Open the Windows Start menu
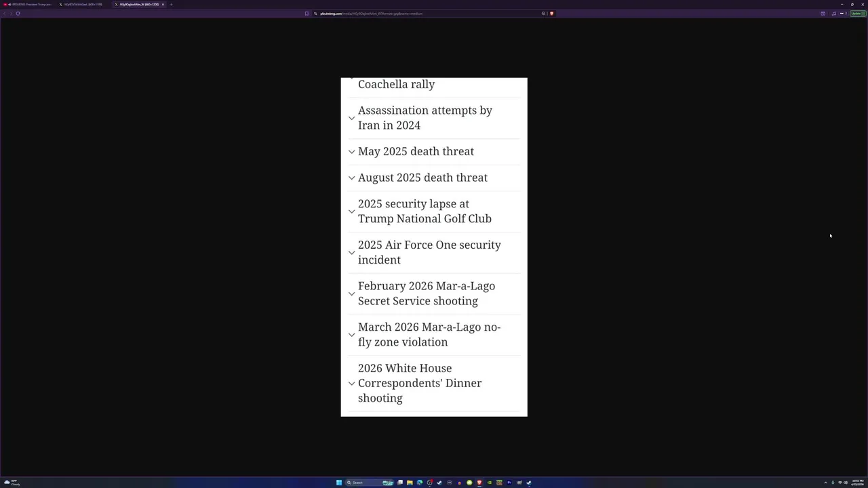This screenshot has width=868, height=488. [x=339, y=483]
